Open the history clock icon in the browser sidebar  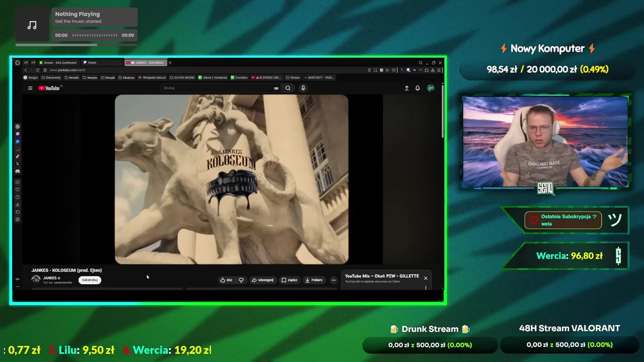pyautogui.click(x=18, y=197)
